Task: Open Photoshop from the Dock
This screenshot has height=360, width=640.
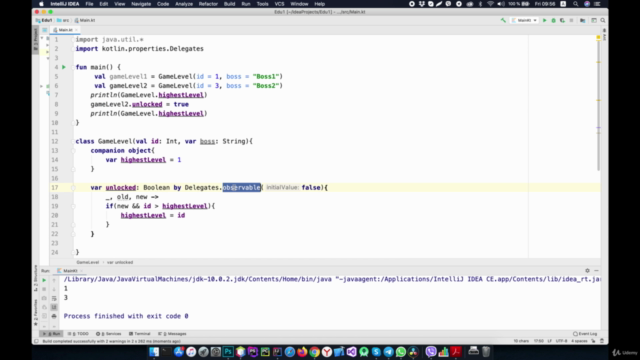Action: point(228,351)
